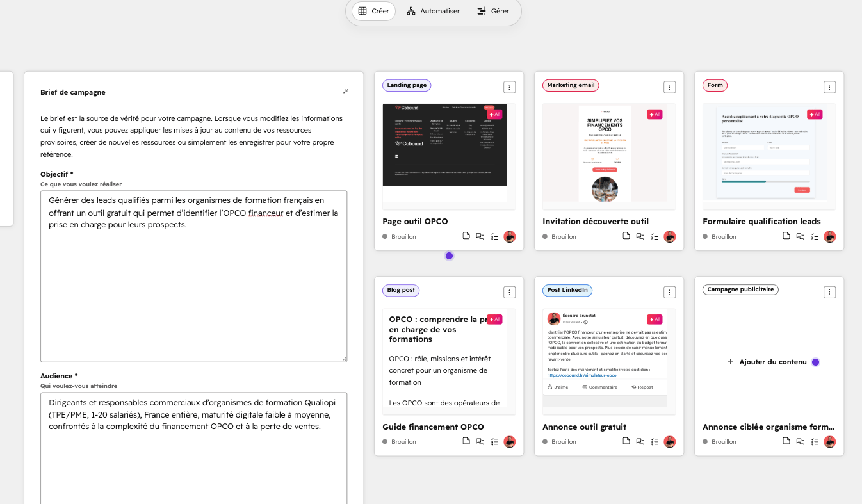Click inside the Objectif text field
Image resolution: width=862 pixels, height=504 pixels.
tap(194, 275)
